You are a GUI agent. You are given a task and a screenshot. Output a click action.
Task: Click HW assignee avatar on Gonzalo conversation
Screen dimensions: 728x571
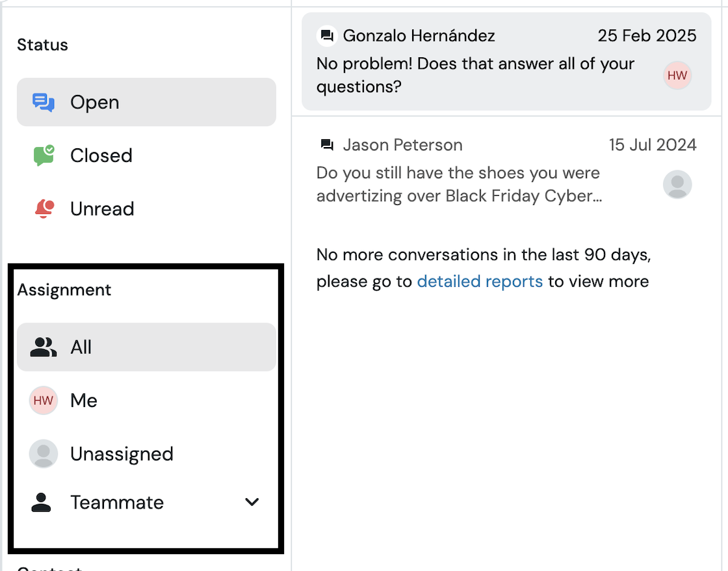[x=677, y=75]
